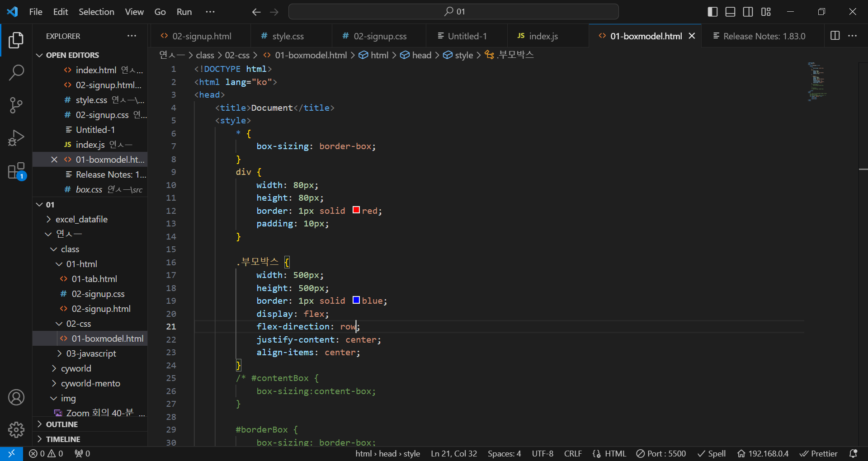Close 01-boxmodel.html in Open Editors
This screenshot has width=868, height=461.
[x=54, y=160]
